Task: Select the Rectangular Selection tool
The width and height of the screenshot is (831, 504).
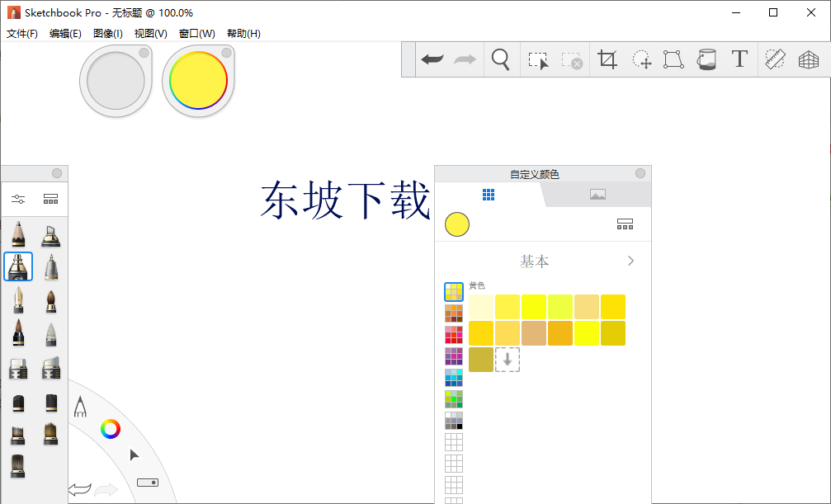Action: (537, 59)
